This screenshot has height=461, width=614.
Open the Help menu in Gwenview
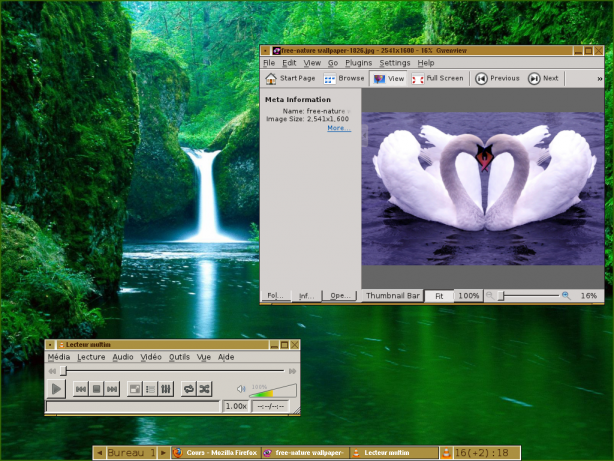[x=426, y=63]
